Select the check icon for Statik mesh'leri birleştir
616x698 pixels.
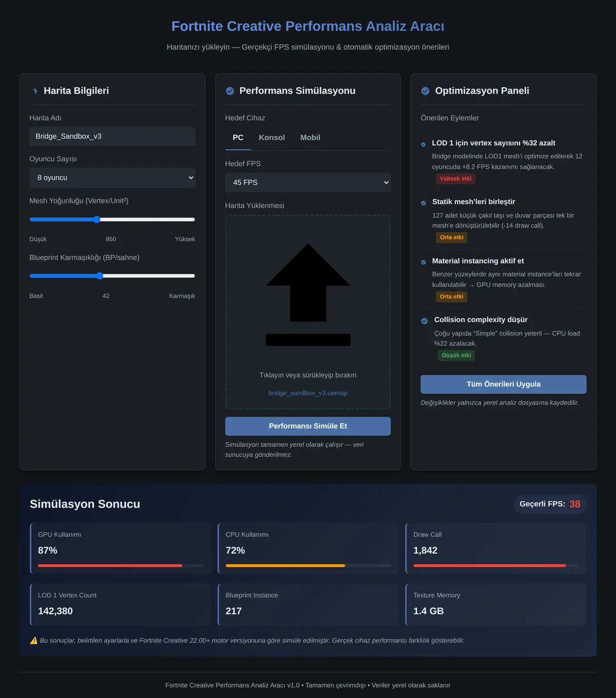tap(423, 203)
